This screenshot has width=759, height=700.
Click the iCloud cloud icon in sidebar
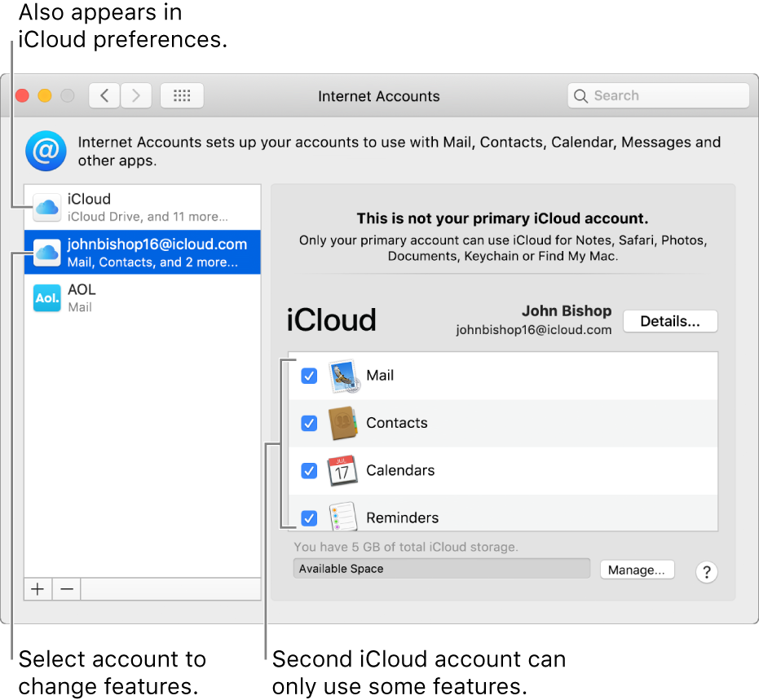point(46,207)
